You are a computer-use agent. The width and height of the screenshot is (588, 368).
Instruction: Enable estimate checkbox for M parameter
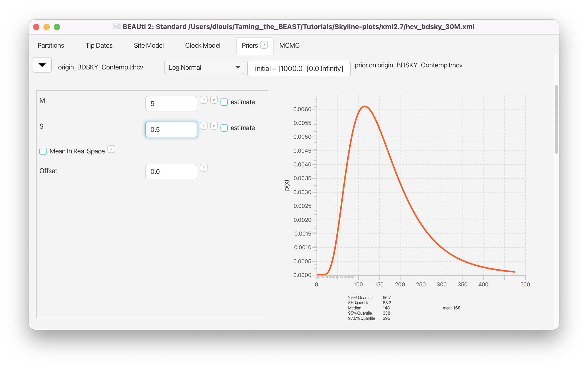(224, 102)
